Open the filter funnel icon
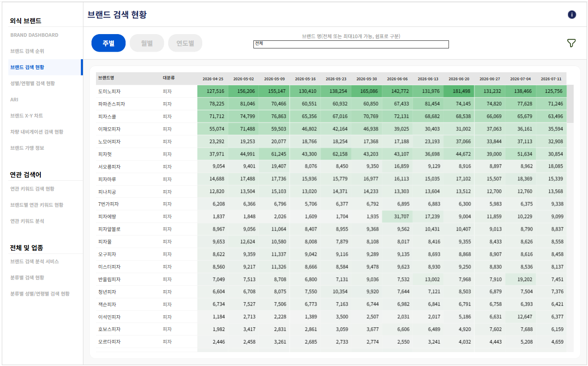 tap(571, 43)
